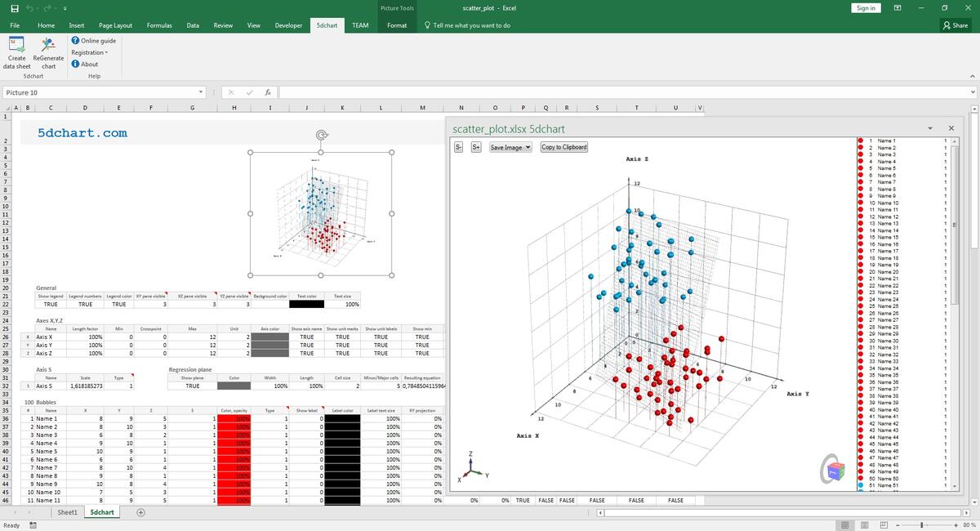Click the Save icon in quick access toolbar
Viewport: 980px width, 531px height.
(x=15, y=8)
